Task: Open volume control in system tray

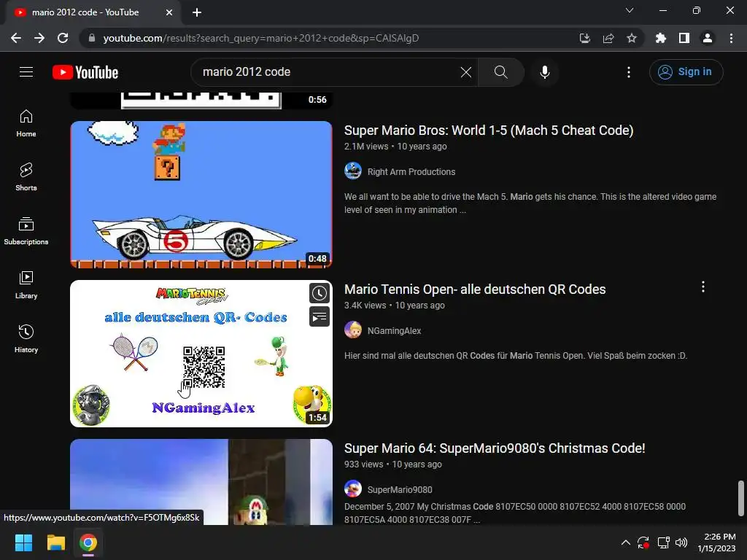Action: (681, 542)
